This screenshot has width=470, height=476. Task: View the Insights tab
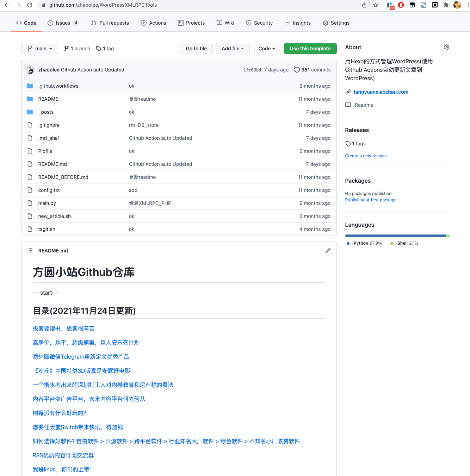click(298, 23)
